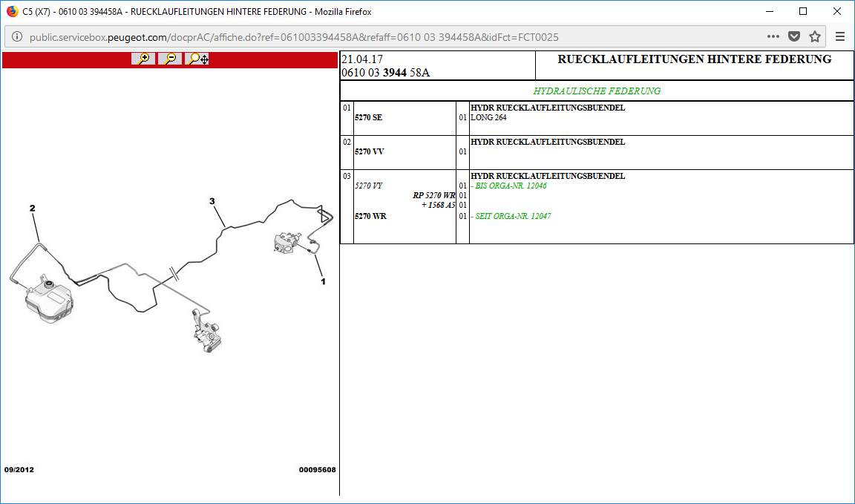Click the date 21.04.17
Viewport: 855px width, 504px height.
(x=361, y=59)
